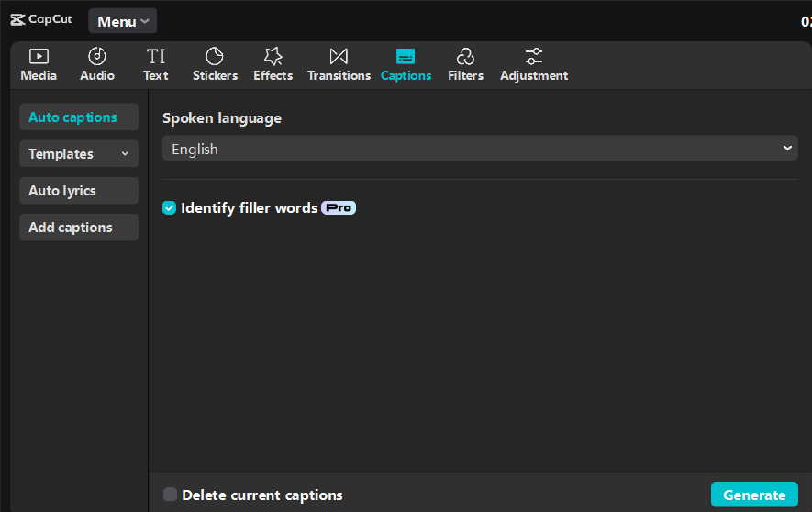
Task: Click the Pro badge
Action: tap(339, 208)
